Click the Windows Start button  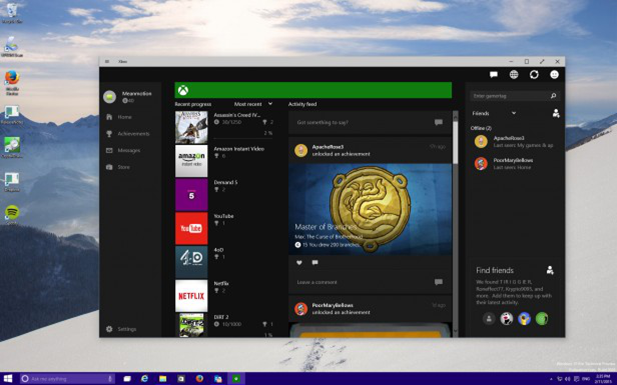[x=7, y=379]
